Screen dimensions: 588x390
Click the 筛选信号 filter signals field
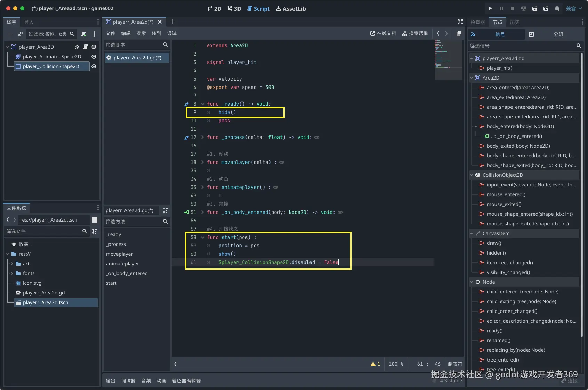point(525,46)
